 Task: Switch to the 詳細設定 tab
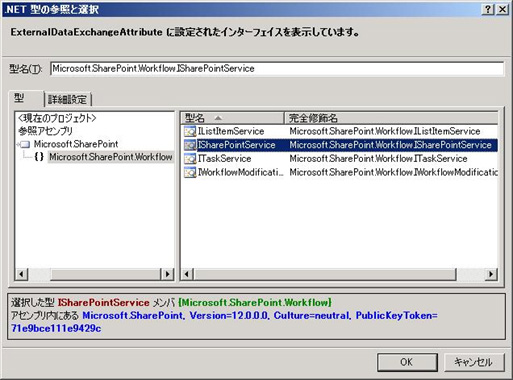tap(67, 99)
